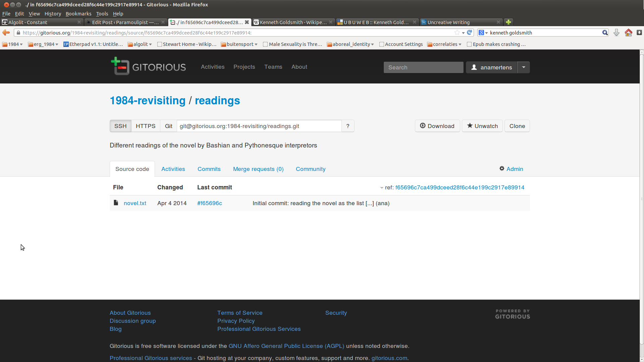Open the GNU Affero General Public License link
644x362 pixels.
click(x=286, y=346)
